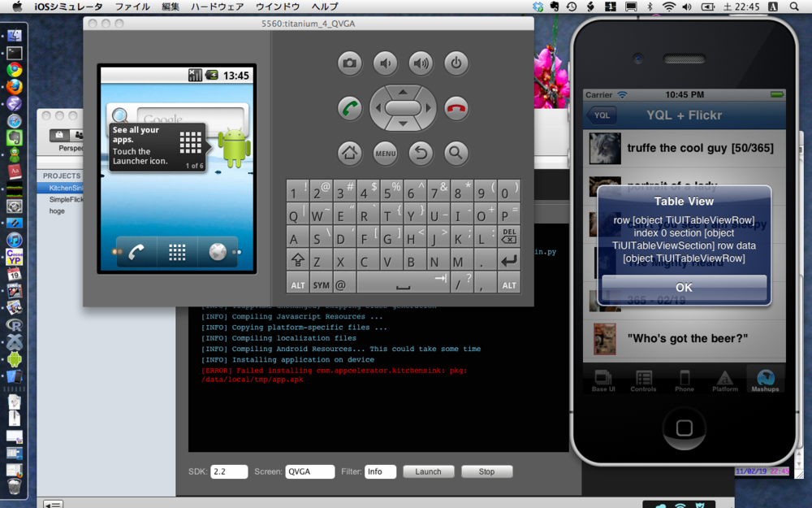Switch to Platform tab in iPhone app
The image size is (812, 508).
(725, 380)
